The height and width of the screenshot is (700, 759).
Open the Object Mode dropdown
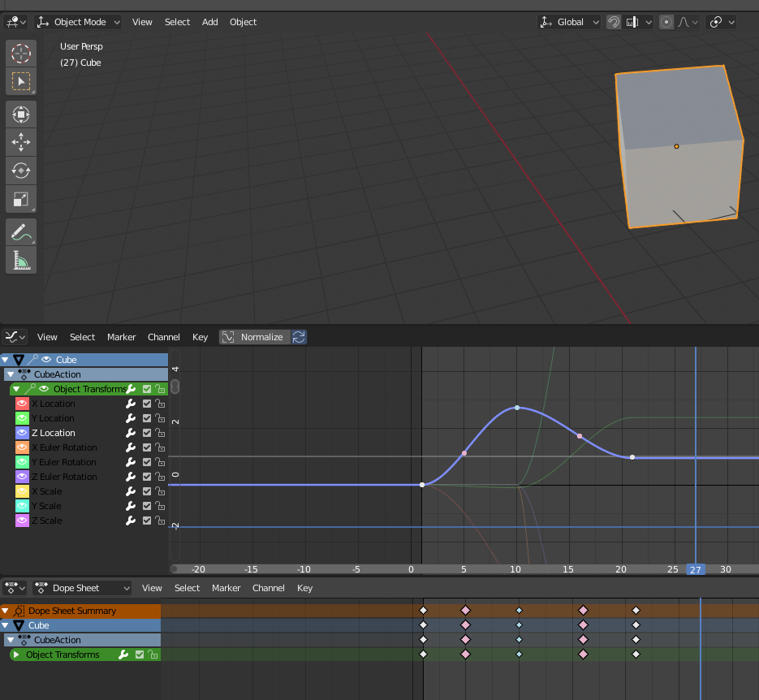(79, 22)
